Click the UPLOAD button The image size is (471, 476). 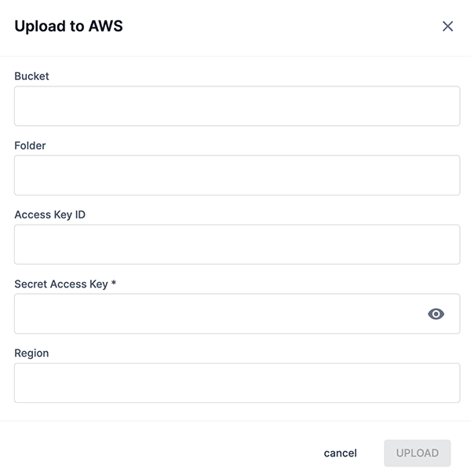click(x=417, y=453)
